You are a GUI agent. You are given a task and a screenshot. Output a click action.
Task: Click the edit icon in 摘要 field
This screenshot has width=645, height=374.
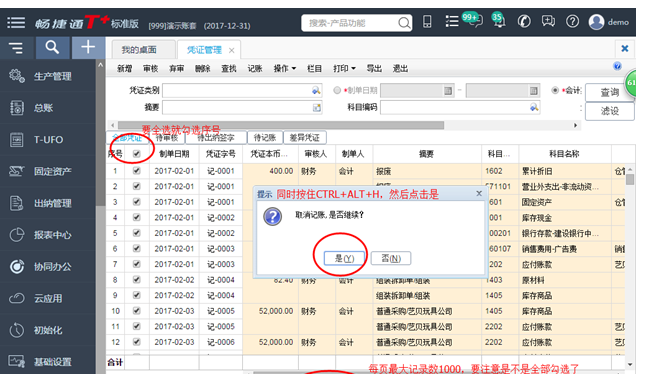click(316, 107)
